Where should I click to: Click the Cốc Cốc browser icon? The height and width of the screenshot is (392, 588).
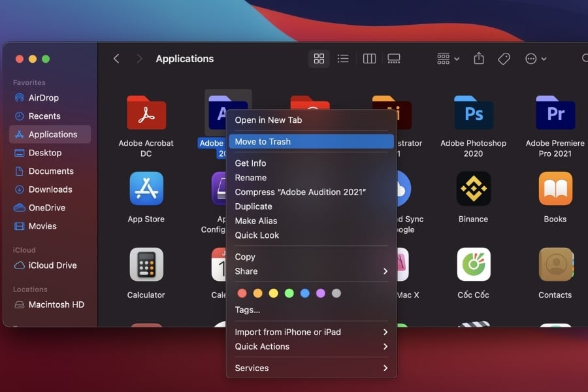point(473,265)
